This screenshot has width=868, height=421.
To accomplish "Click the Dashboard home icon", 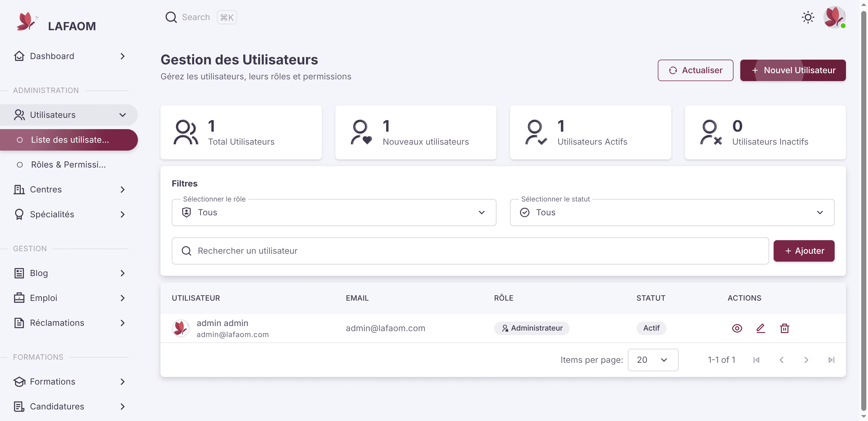I will [19, 56].
